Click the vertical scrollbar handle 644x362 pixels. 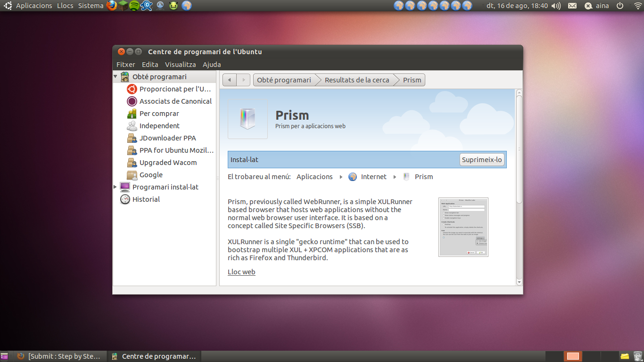[x=519, y=149]
